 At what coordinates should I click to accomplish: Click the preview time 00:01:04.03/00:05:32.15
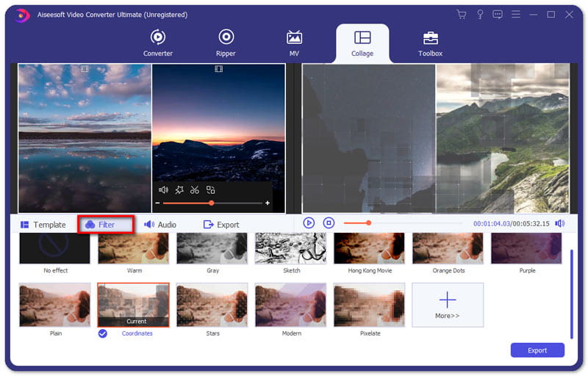click(x=511, y=223)
